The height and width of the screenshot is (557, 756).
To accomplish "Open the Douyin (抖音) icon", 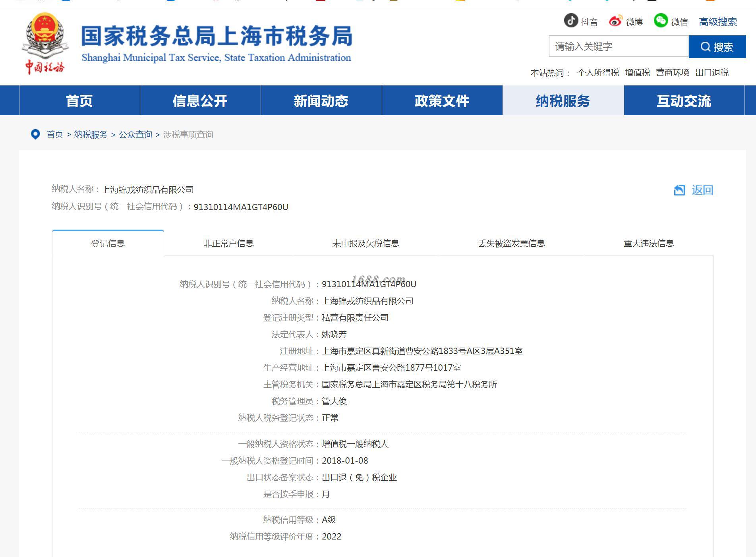I will (571, 20).
